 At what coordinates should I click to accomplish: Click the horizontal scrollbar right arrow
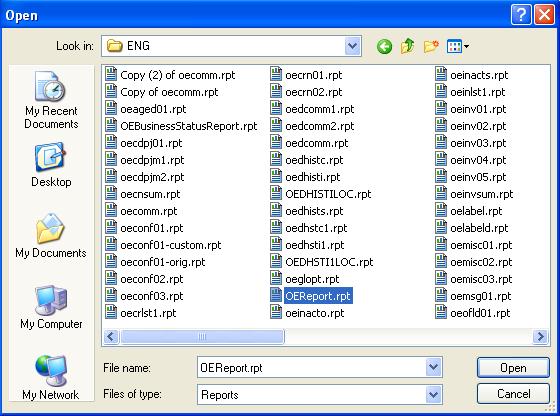tap(540, 336)
